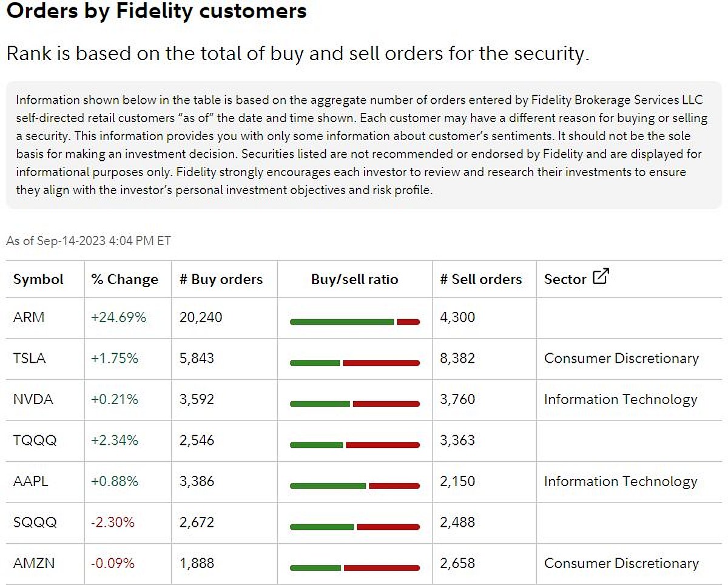Screen dimensions: 728x585
Task: Click AAPL's green buy ratio bar
Action: (x=328, y=485)
